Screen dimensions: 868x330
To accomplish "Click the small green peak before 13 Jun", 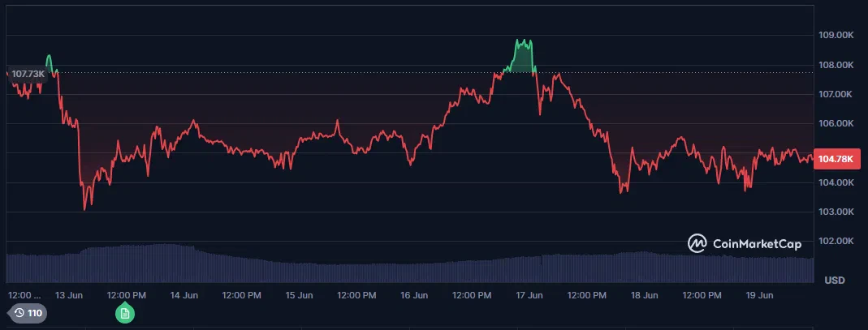I will 50,62.
